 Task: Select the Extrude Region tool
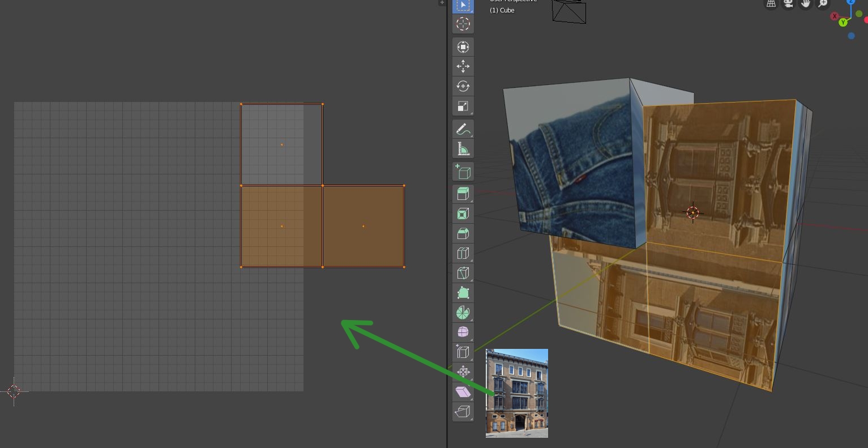coord(463,194)
